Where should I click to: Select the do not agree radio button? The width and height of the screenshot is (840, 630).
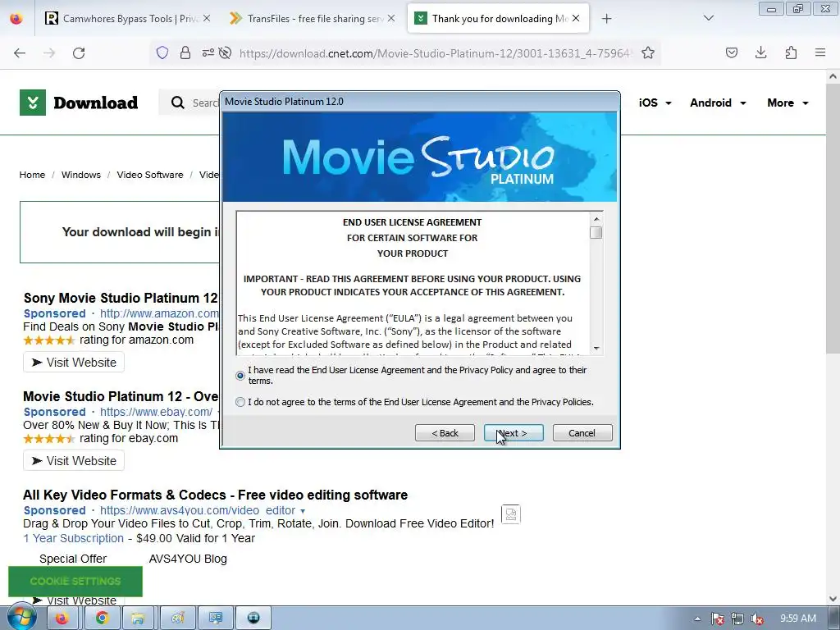tap(240, 402)
